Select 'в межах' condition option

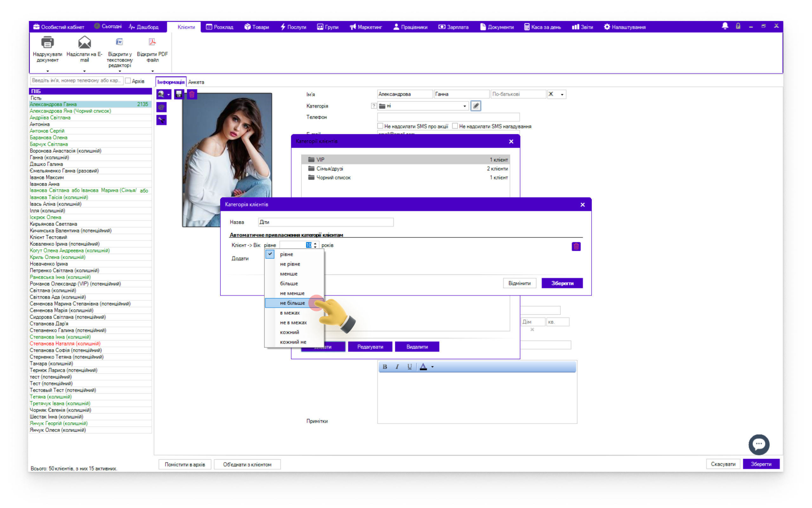pyautogui.click(x=294, y=312)
